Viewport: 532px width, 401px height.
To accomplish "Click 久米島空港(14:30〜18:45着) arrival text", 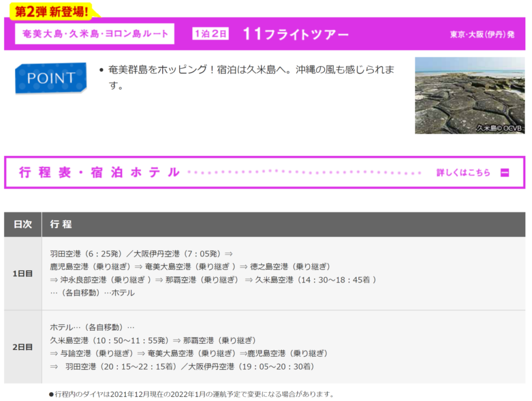I will point(315,280).
